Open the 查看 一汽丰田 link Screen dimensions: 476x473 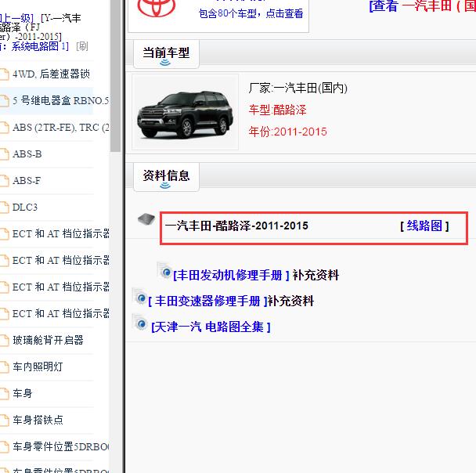click(x=422, y=5)
